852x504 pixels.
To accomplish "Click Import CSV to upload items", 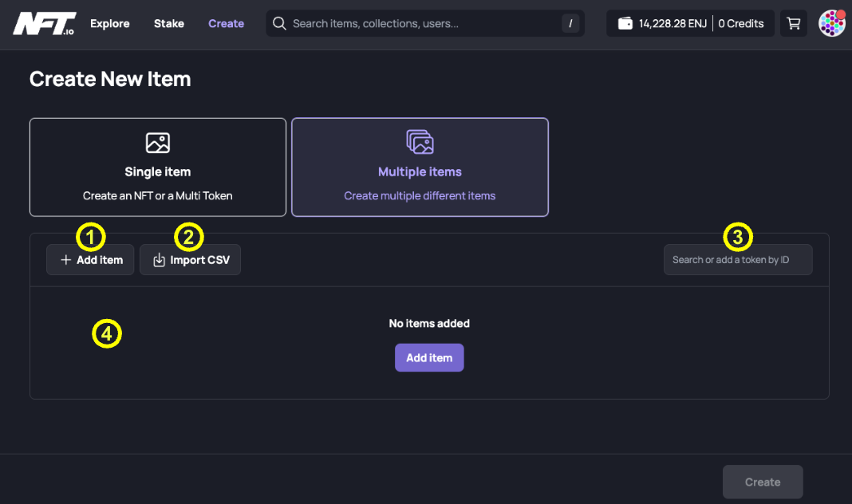I will [190, 259].
